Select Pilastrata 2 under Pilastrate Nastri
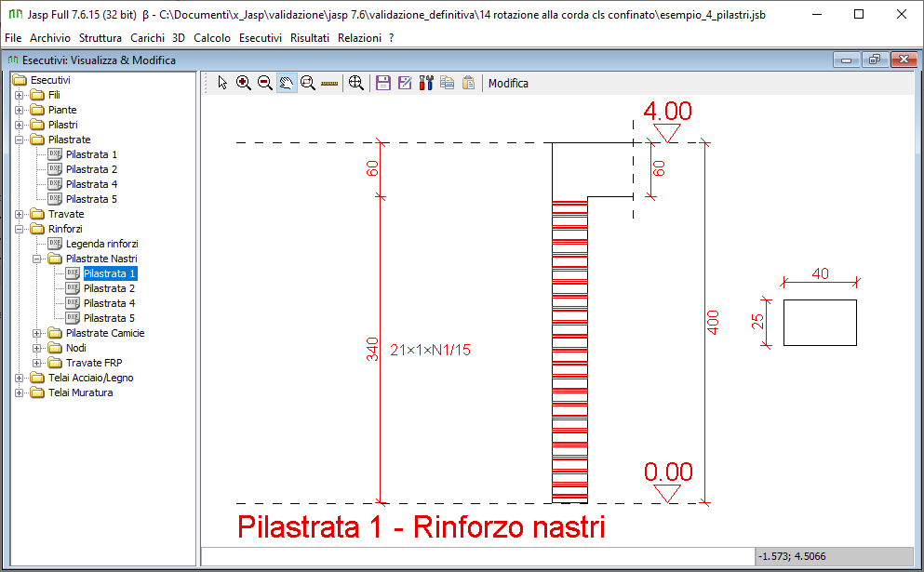 point(109,288)
